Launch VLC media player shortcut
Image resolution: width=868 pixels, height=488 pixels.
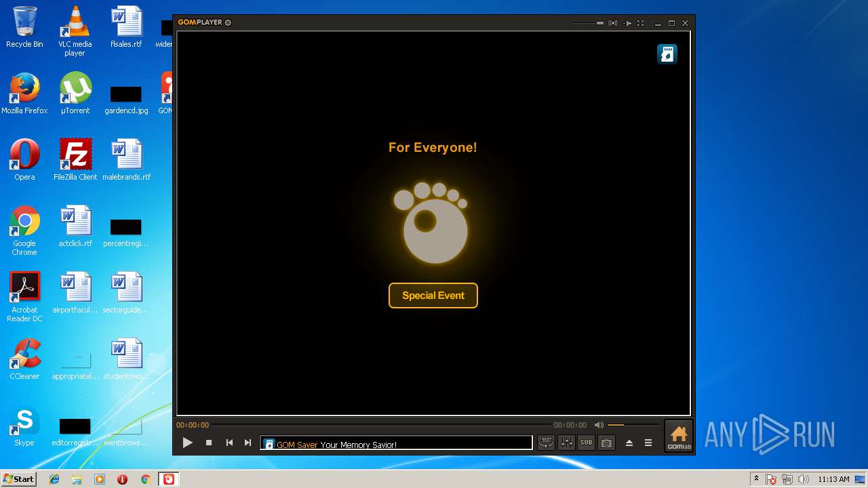[75, 31]
